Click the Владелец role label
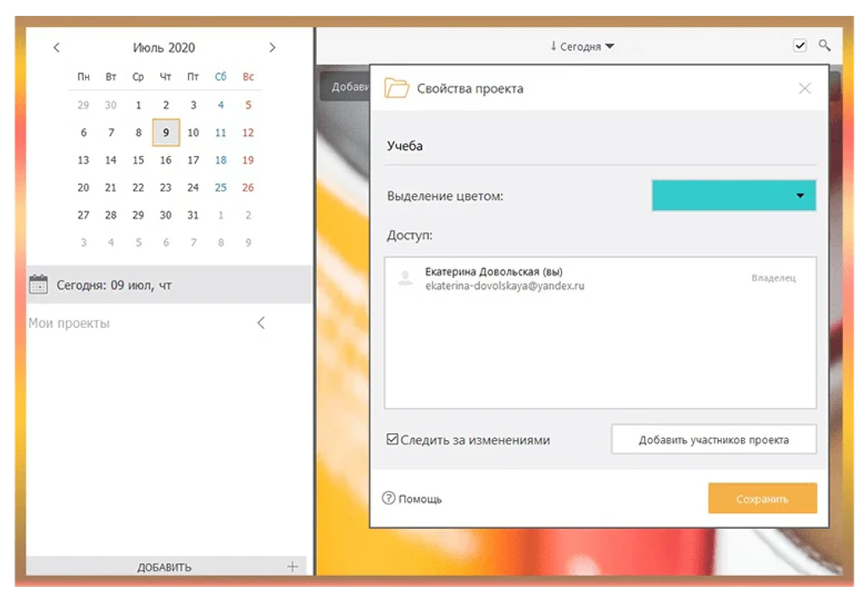The height and width of the screenshot is (602, 868). 773,278
